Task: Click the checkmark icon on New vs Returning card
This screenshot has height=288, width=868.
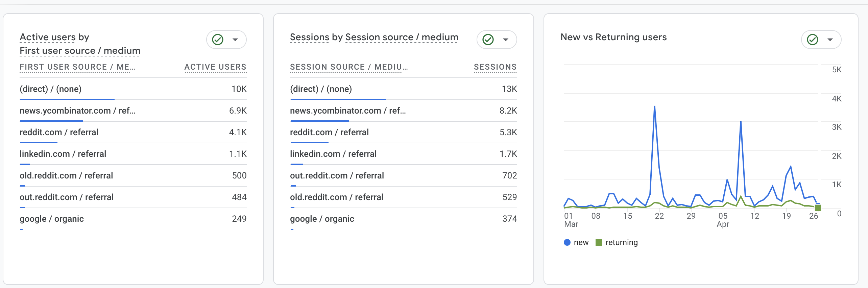Action: (x=813, y=39)
